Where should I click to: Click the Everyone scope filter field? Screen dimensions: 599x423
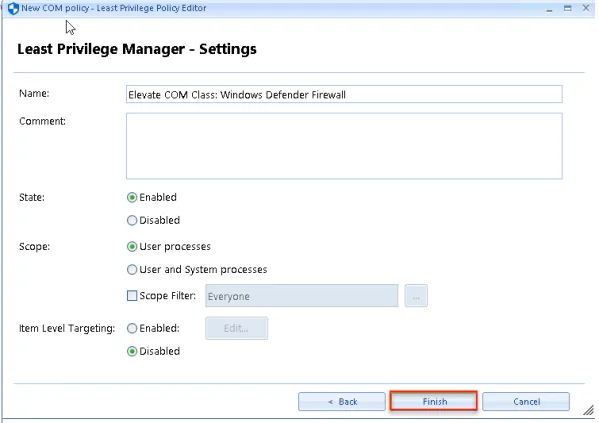point(302,296)
